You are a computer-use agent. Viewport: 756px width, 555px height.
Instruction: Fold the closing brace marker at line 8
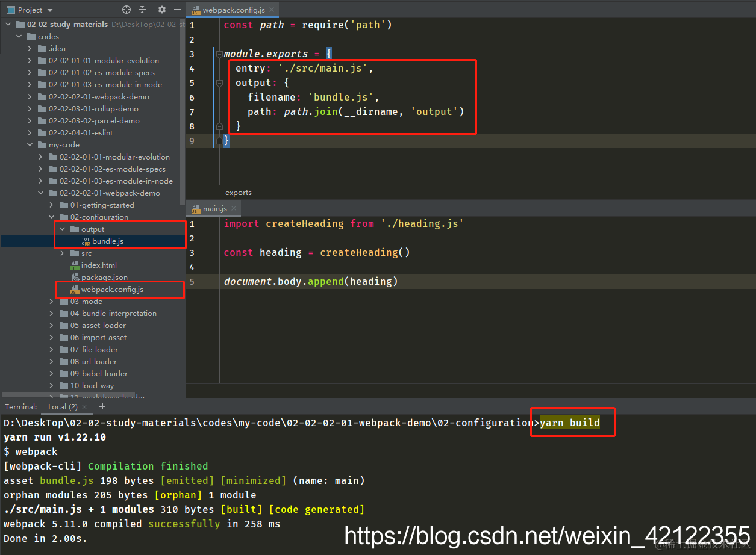[219, 126]
